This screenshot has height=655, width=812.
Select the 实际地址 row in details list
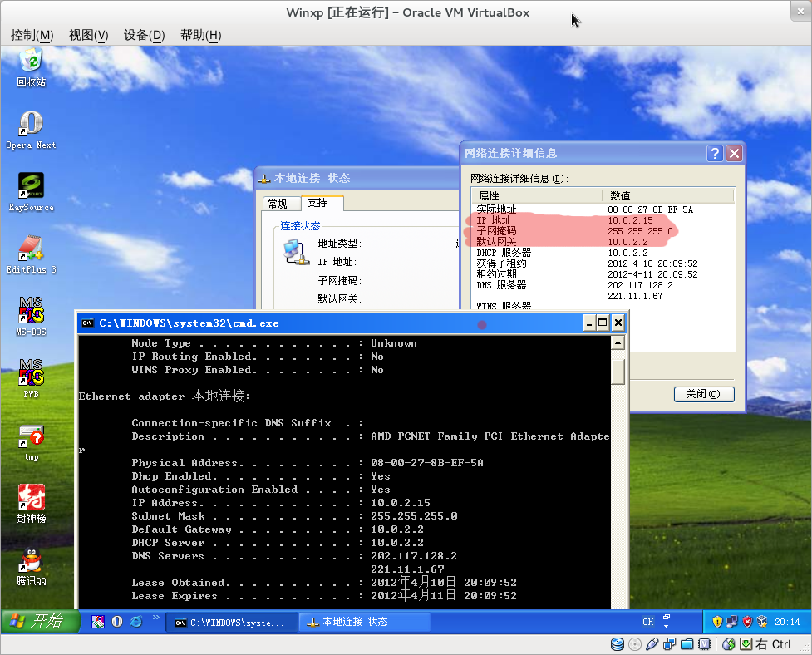pyautogui.click(x=603, y=209)
